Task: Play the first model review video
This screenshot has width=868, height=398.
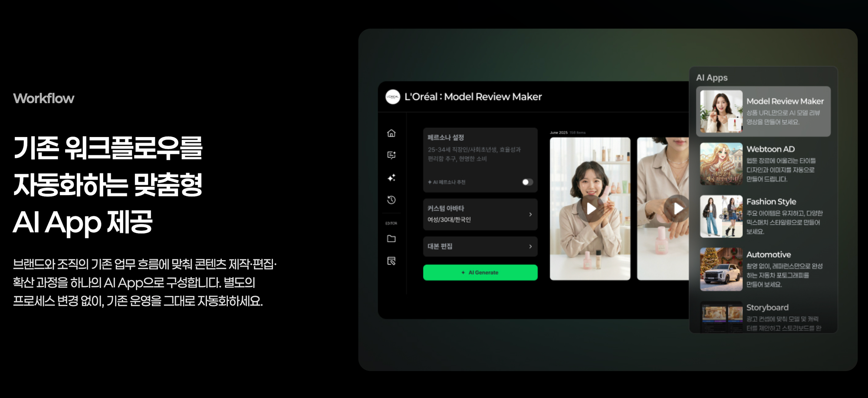Action: coord(590,209)
